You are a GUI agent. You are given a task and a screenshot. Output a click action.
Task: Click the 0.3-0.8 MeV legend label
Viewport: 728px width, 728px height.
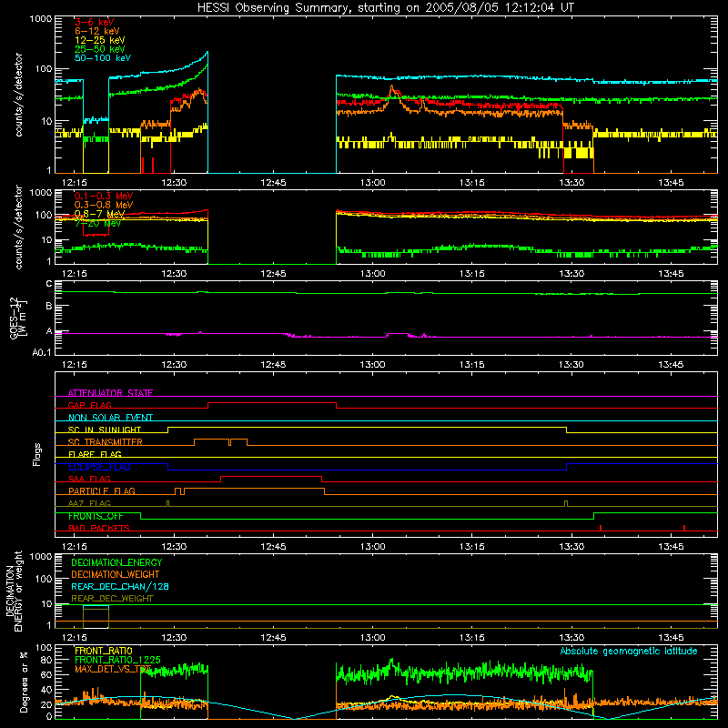[104, 205]
